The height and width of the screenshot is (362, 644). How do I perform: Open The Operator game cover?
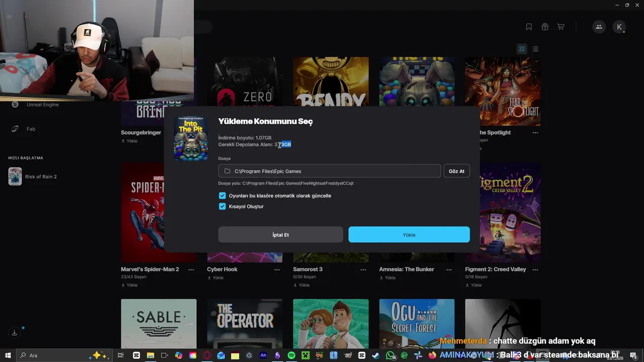point(245,324)
